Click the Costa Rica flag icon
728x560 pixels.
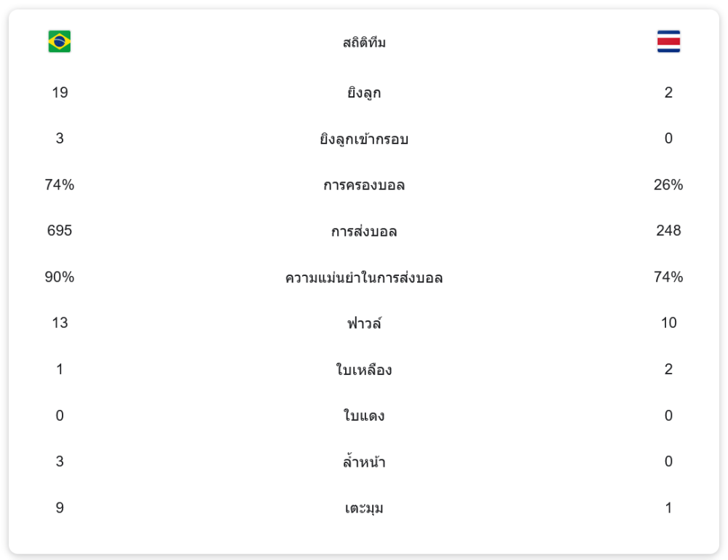[x=668, y=42]
